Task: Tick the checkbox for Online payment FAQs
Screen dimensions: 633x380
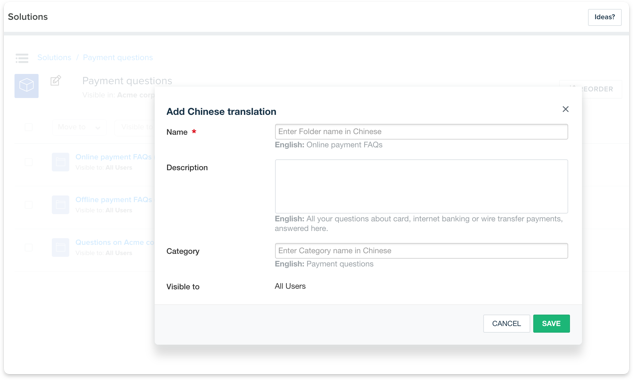Action: [28, 162]
